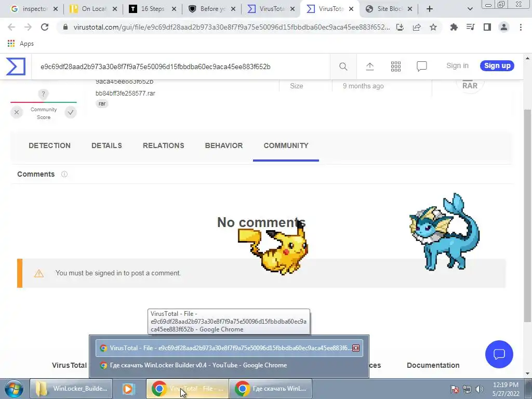Toggle the Chrome side panel icon
This screenshot has width=532, height=399.
[x=487, y=27]
